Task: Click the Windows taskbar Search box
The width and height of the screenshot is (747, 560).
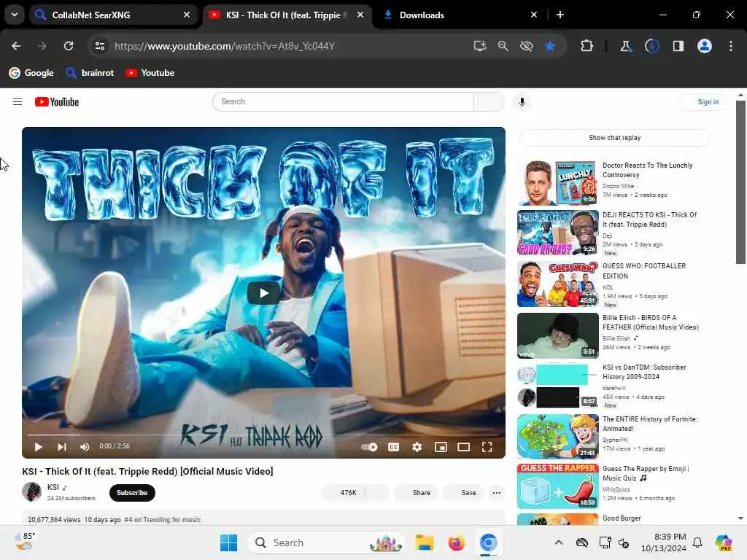Action: point(327,542)
